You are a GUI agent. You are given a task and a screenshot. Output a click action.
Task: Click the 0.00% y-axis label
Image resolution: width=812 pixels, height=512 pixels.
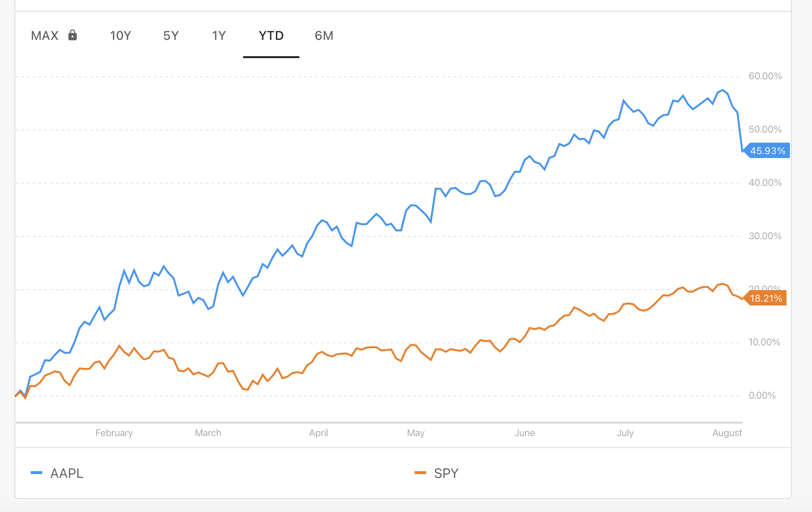(x=762, y=395)
